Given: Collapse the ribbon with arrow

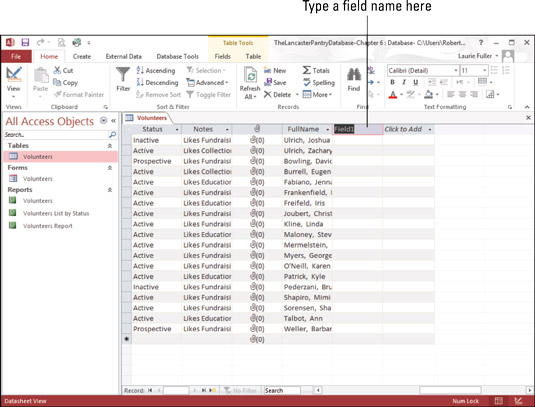Looking at the screenshot, I should coord(527,107).
